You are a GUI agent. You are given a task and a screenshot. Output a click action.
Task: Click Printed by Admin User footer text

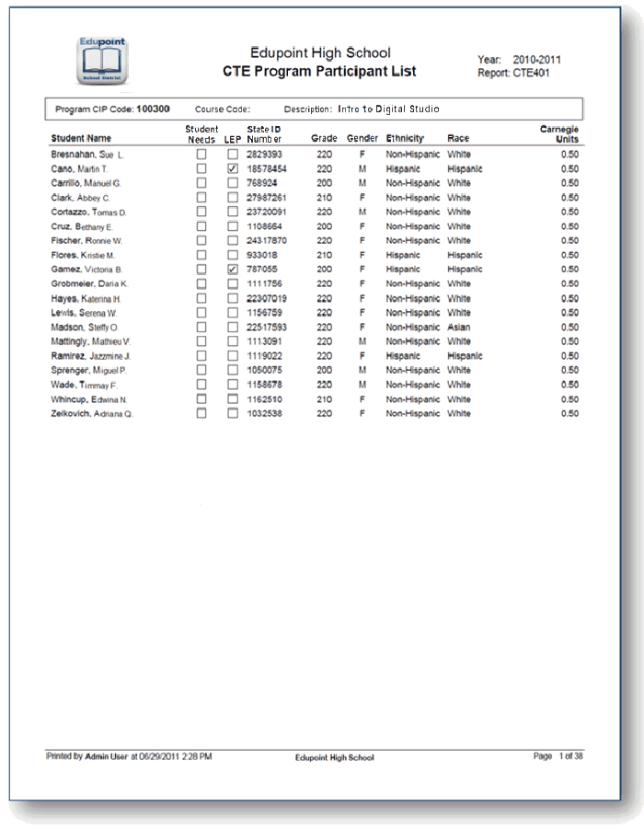[x=129, y=756]
